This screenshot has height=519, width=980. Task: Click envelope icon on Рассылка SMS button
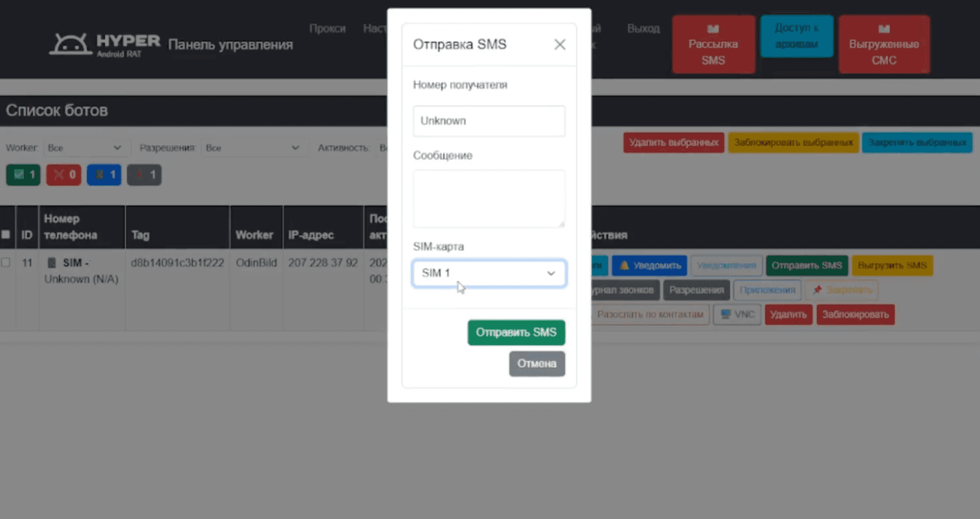(713, 29)
